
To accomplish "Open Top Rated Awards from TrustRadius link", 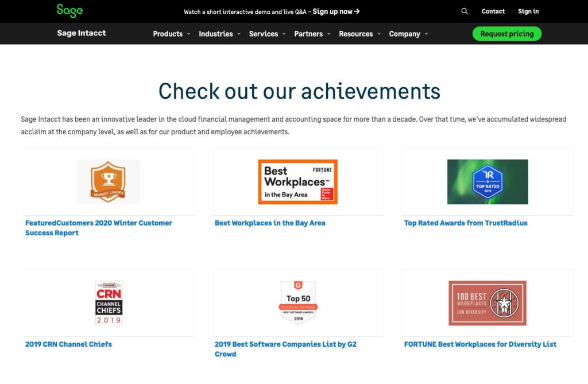I will (466, 223).
